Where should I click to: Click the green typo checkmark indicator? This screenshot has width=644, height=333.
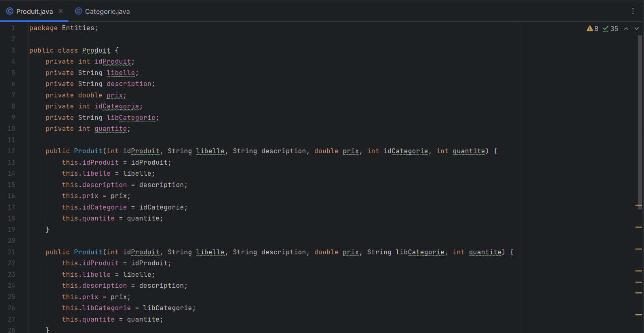pos(606,29)
